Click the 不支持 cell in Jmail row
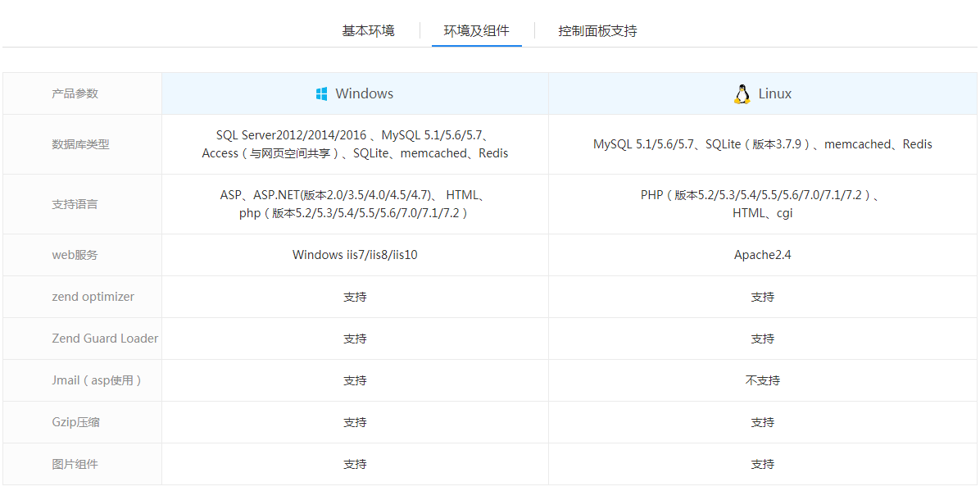 pos(762,380)
